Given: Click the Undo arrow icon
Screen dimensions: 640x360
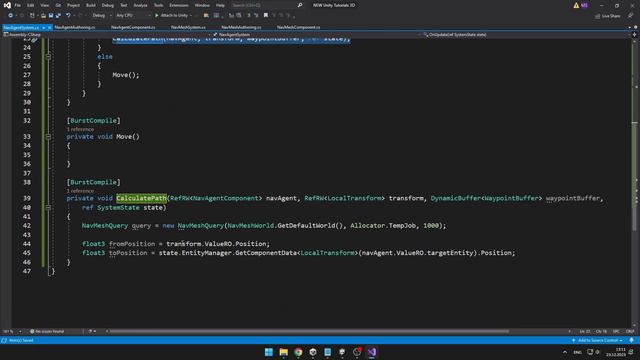Looking at the screenshot, I should point(68,16).
